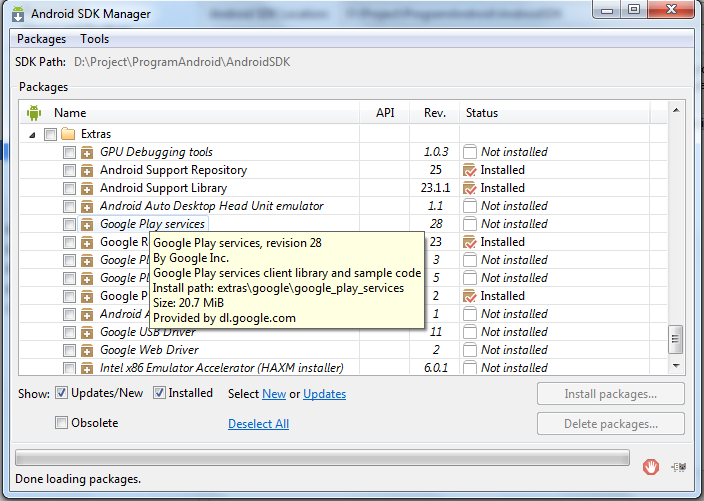Sort by the Rev. column header
Viewport: 704px width, 501px height.
[x=435, y=113]
